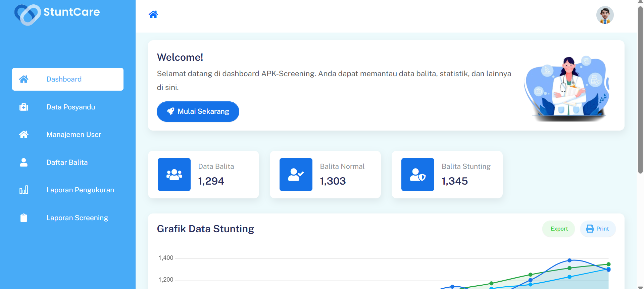Image resolution: width=644 pixels, height=289 pixels.
Task: Click the home icon in top header
Action: pyautogui.click(x=153, y=14)
